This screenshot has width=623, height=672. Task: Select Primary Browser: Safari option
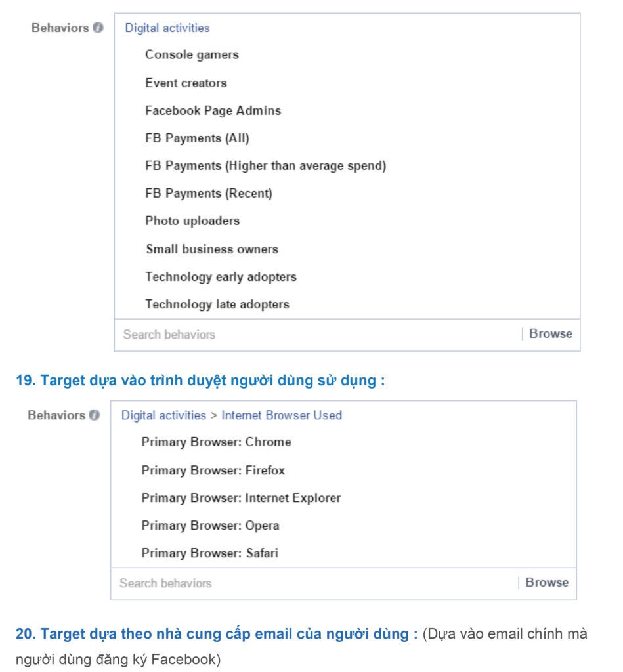point(210,553)
